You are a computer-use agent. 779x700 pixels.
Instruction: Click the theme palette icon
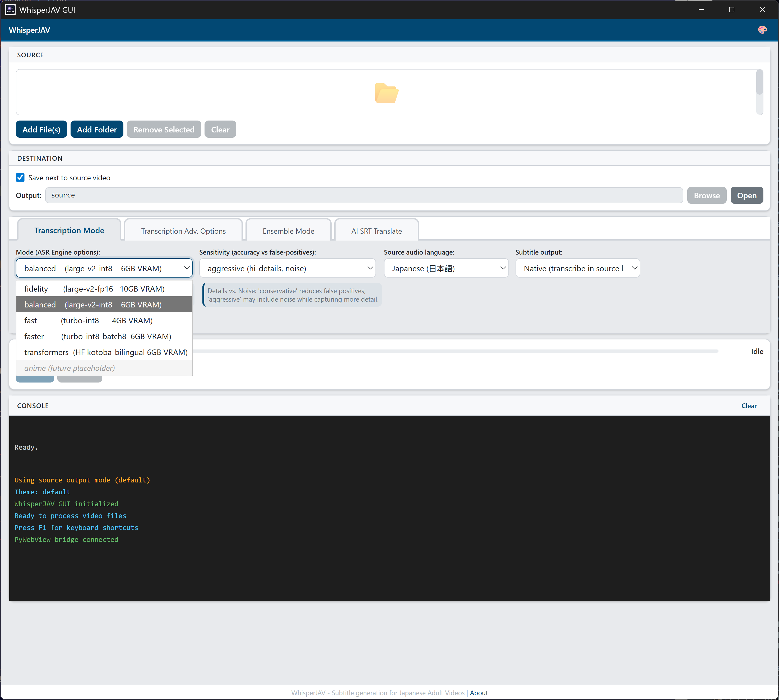[x=762, y=30]
